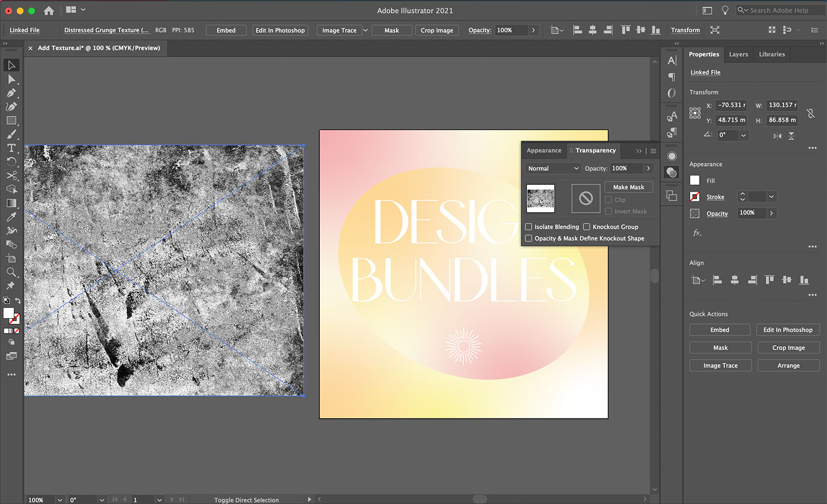Click toolbar white fill color box
The width and height of the screenshot is (827, 504).
pos(8,313)
